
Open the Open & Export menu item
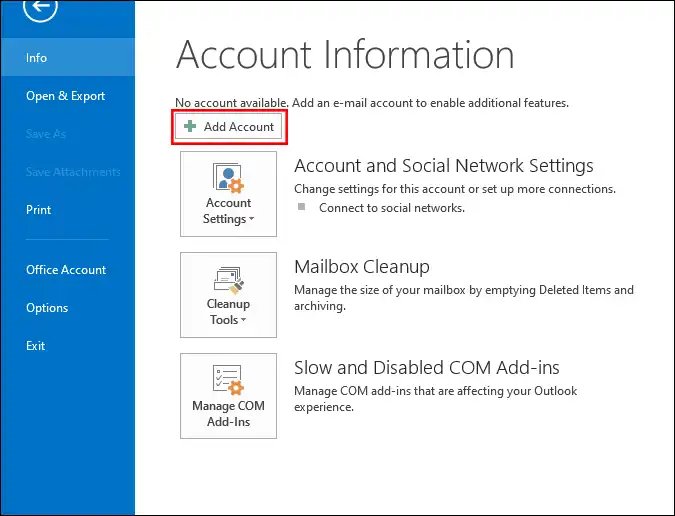(x=65, y=96)
